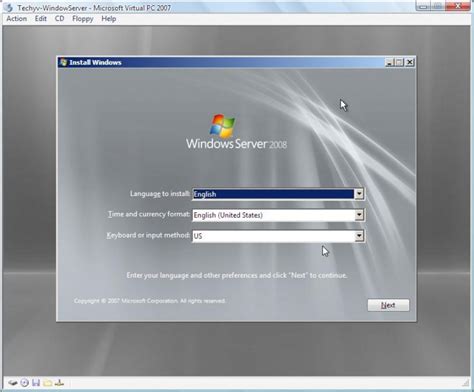
Task: Open the CD menu
Action: coord(59,19)
